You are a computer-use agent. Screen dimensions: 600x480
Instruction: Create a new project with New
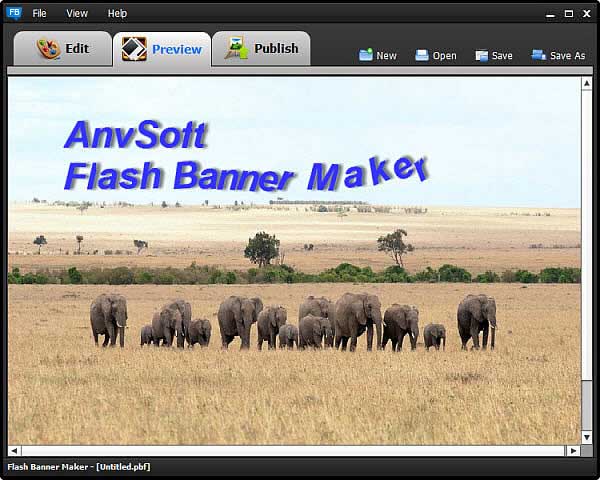click(378, 56)
